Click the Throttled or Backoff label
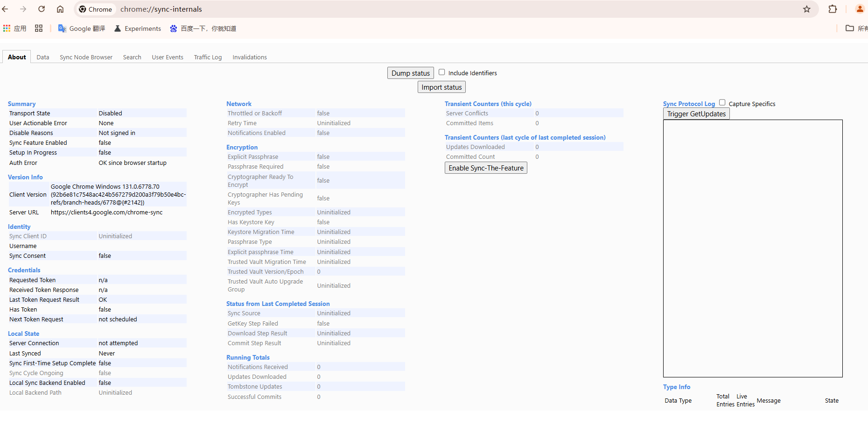 point(255,113)
